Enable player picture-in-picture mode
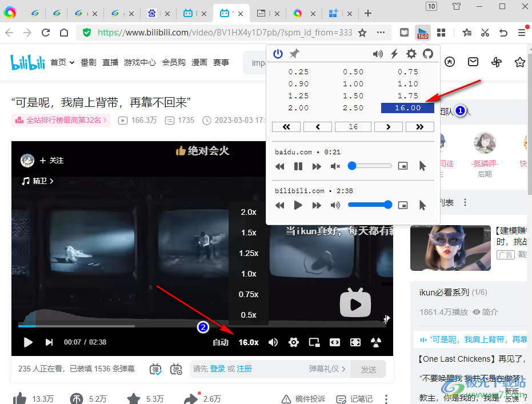This screenshot has width=532, height=404. (x=314, y=342)
